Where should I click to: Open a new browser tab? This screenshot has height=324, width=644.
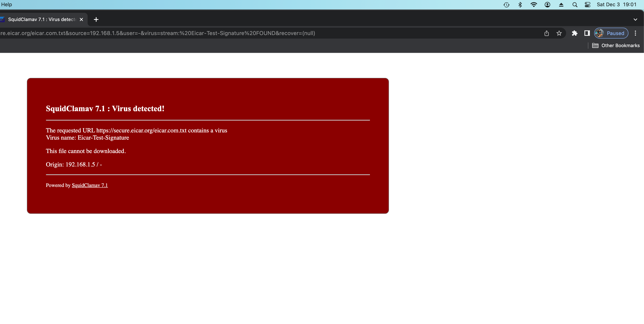click(x=96, y=19)
